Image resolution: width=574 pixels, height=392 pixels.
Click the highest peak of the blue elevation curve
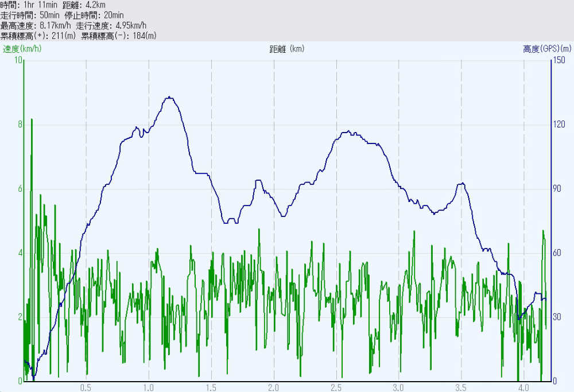tap(169, 98)
